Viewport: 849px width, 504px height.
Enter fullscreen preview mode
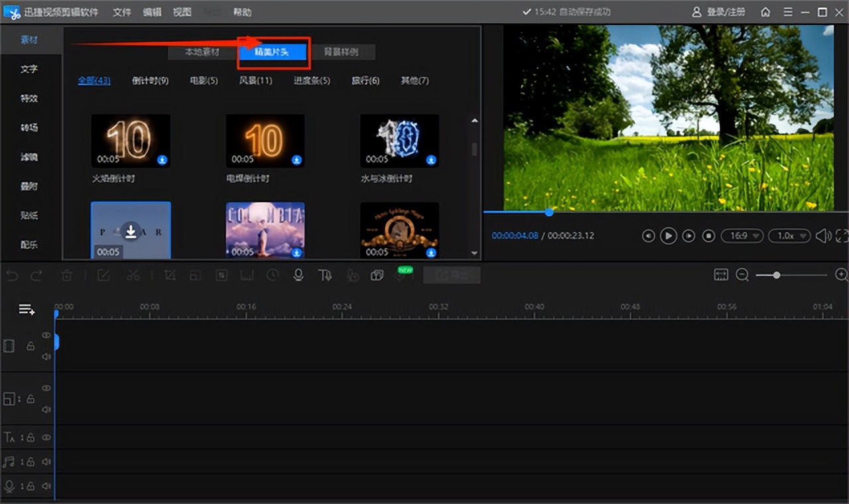click(x=842, y=235)
